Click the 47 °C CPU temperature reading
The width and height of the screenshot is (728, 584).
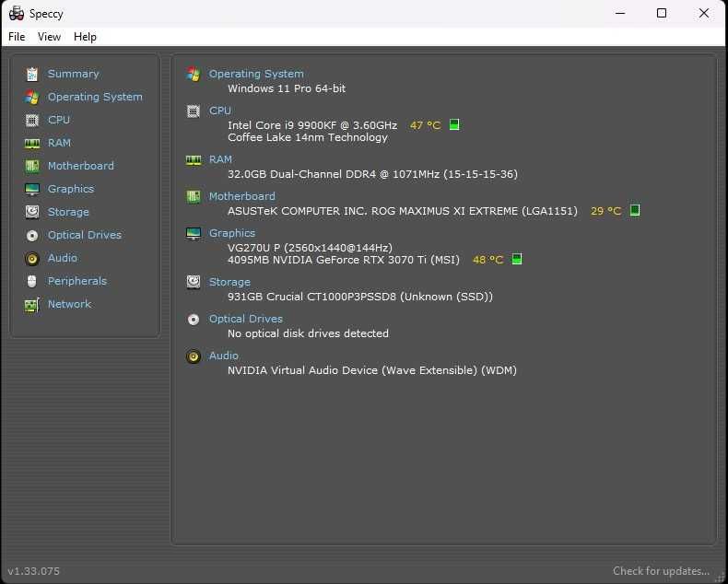[x=426, y=125]
